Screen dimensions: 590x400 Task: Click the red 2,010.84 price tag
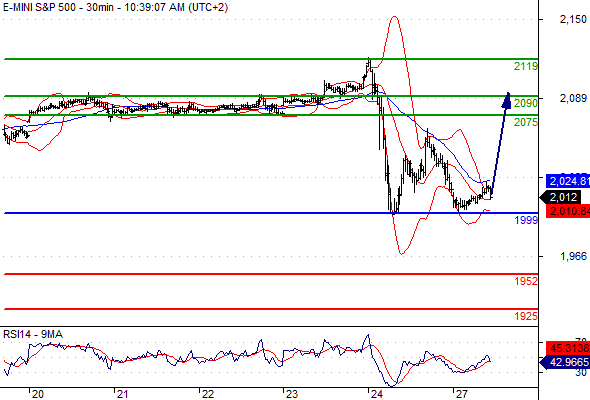tap(568, 211)
